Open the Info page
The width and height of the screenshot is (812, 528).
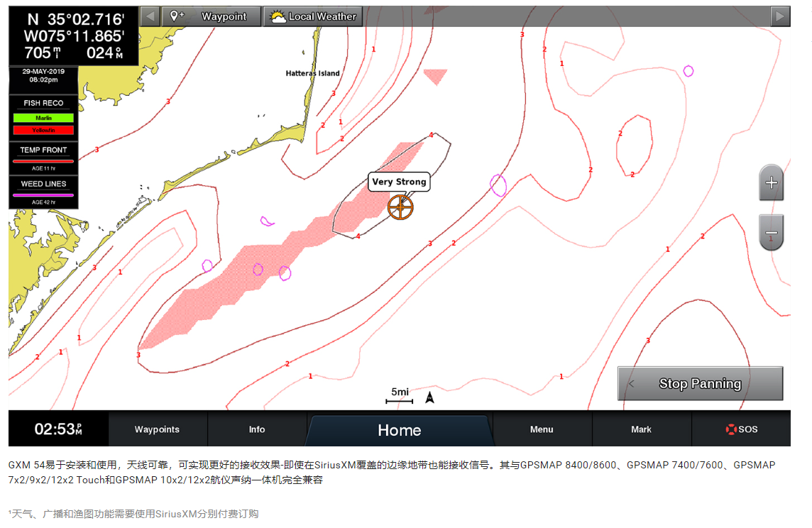tap(257, 429)
